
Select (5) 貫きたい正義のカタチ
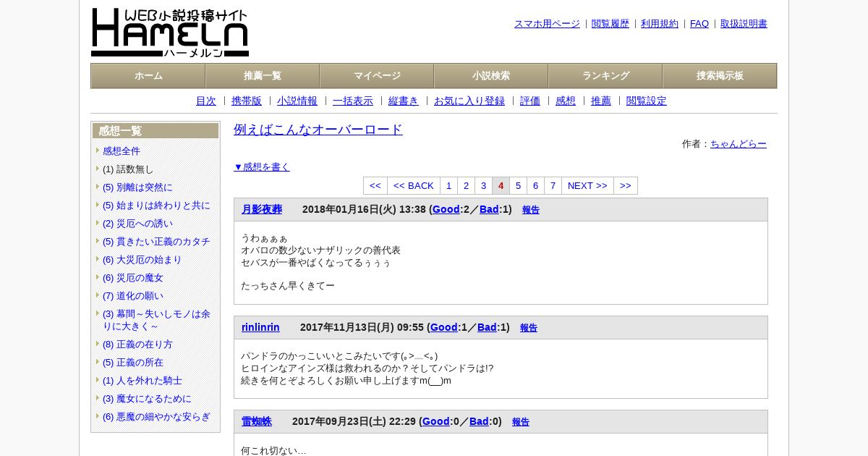(156, 242)
